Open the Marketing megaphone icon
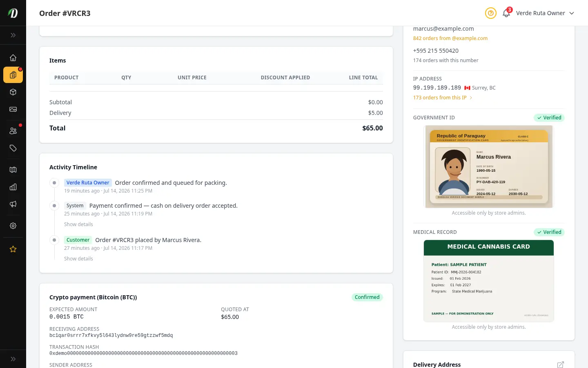This screenshot has height=368, width=588. click(13, 204)
